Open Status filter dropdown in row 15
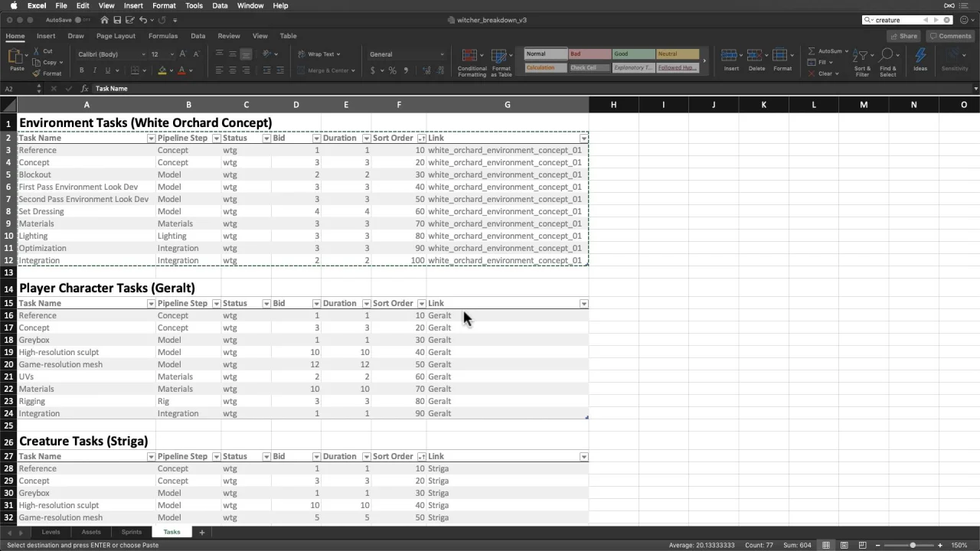 (x=266, y=304)
